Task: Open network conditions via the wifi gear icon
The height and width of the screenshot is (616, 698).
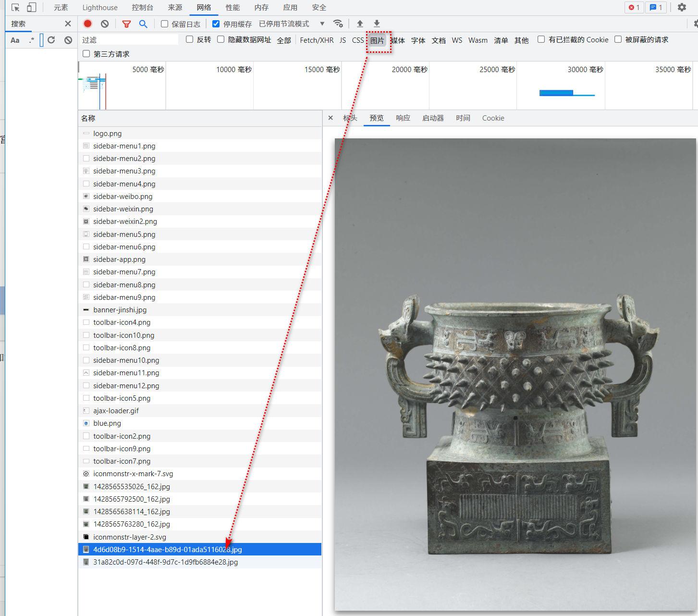Action: [x=338, y=24]
